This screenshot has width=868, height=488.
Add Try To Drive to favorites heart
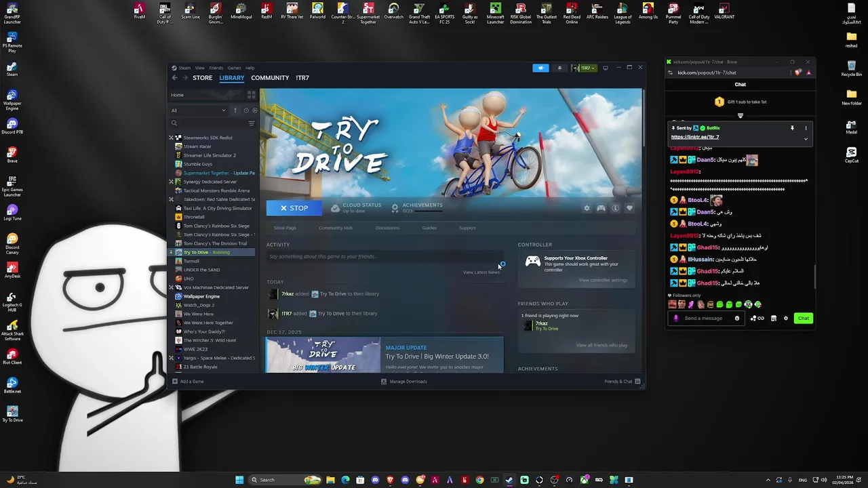(629, 208)
